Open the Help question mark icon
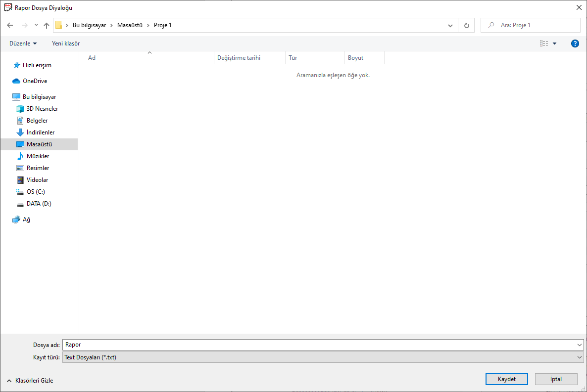The width and height of the screenshot is (587, 392). tap(575, 44)
